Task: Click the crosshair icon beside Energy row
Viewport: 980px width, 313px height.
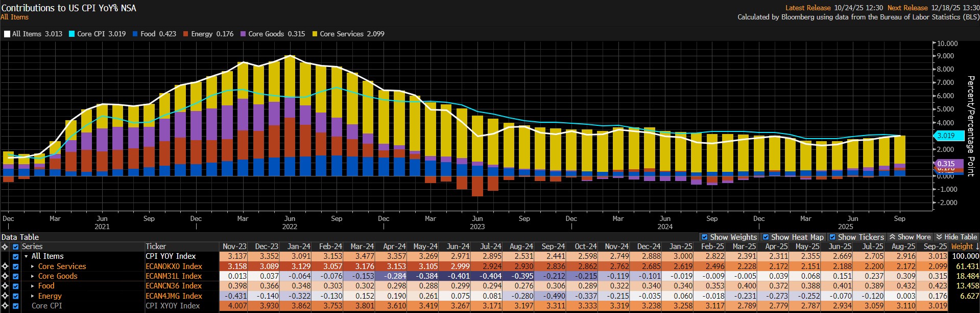Action: tap(5, 296)
